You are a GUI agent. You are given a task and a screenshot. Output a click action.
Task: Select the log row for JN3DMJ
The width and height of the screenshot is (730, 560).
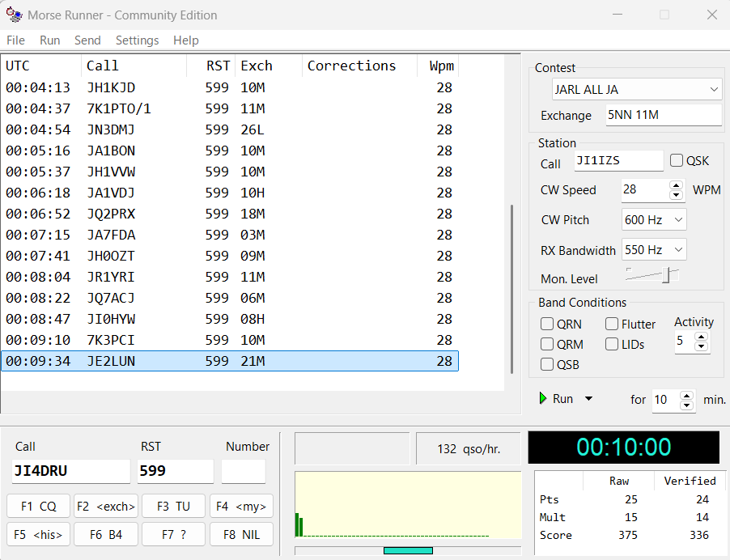pos(230,129)
